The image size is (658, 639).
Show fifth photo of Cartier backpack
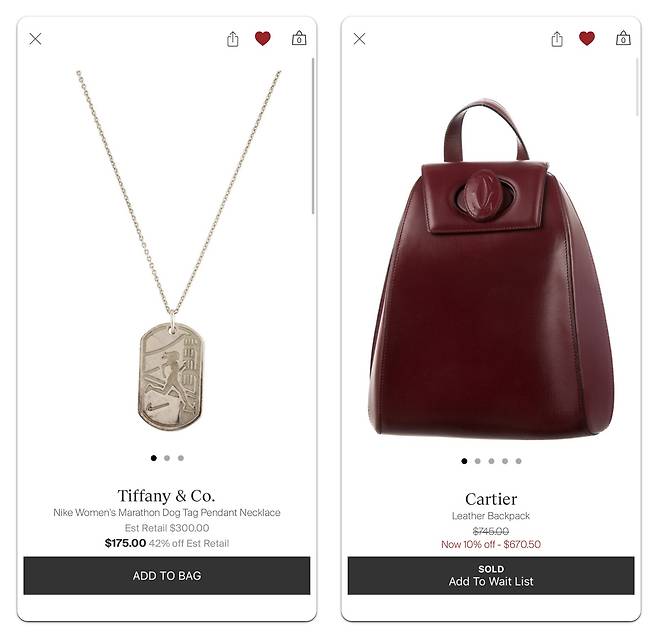pyautogui.click(x=519, y=461)
